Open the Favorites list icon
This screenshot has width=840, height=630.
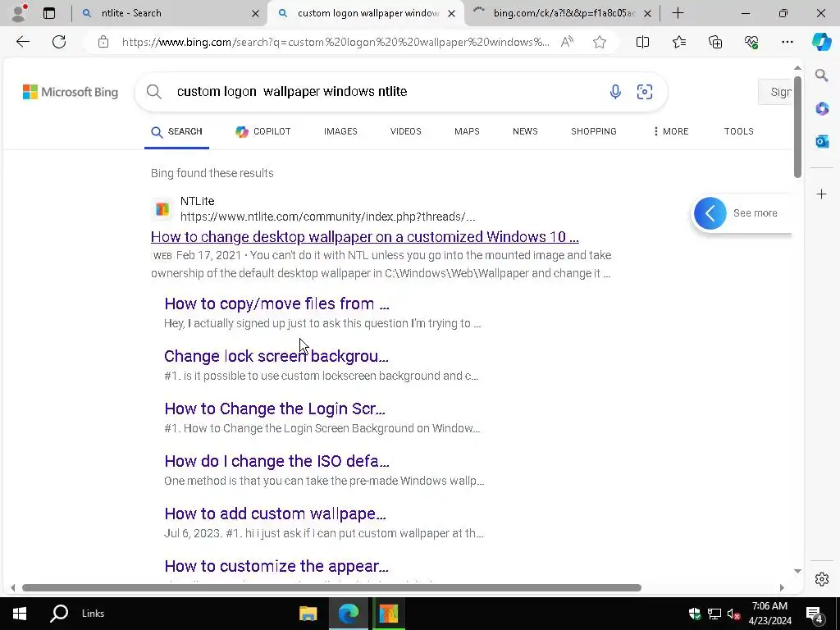[678, 42]
